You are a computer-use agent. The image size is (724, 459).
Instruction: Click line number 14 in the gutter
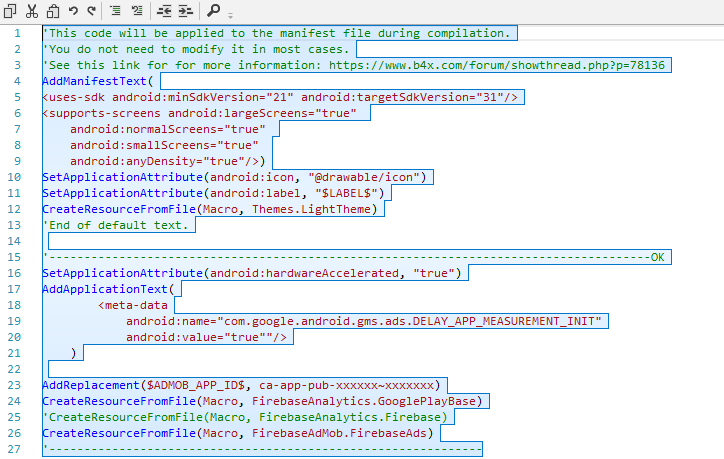[x=14, y=241]
